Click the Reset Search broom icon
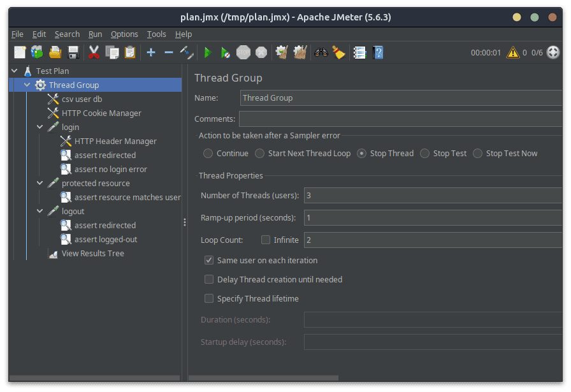 point(338,52)
